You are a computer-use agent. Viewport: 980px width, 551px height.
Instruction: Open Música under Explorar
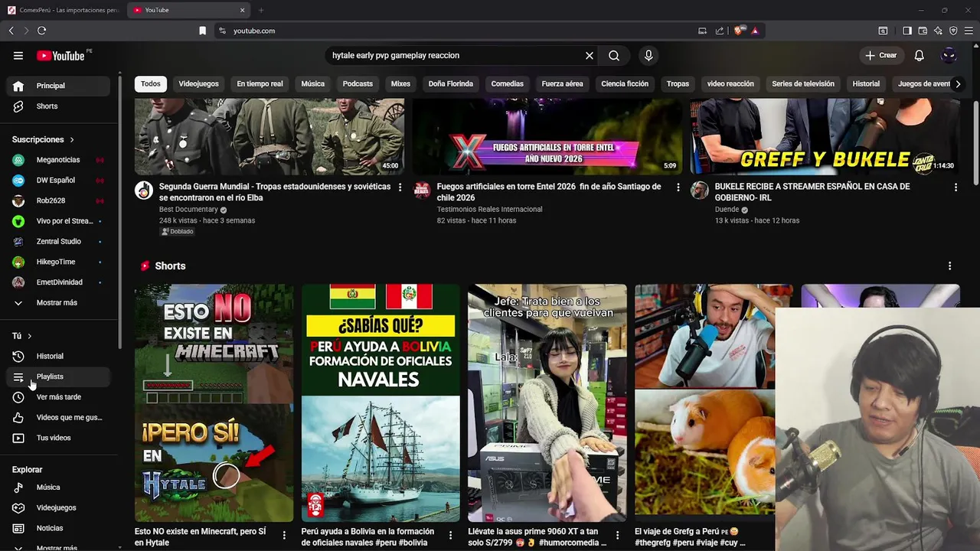pos(58,487)
